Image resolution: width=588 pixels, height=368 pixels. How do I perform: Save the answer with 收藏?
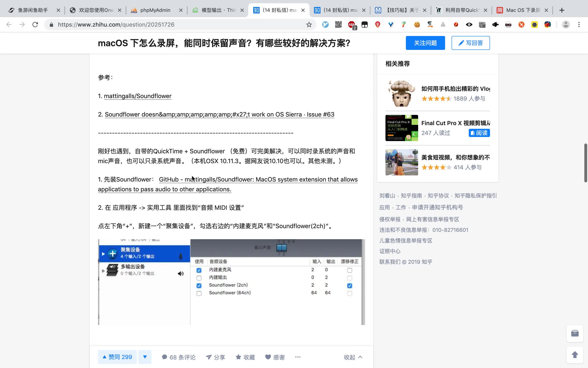(245, 357)
